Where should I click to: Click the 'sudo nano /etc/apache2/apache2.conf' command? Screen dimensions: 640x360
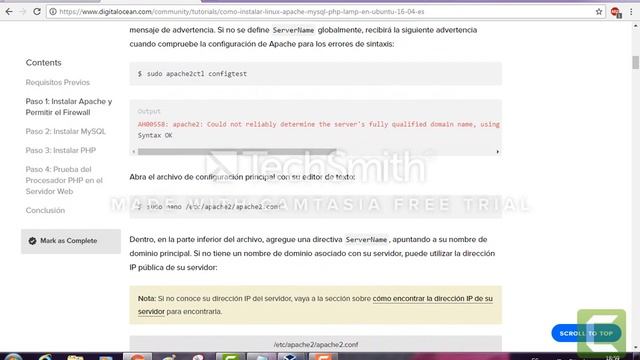pos(213,207)
